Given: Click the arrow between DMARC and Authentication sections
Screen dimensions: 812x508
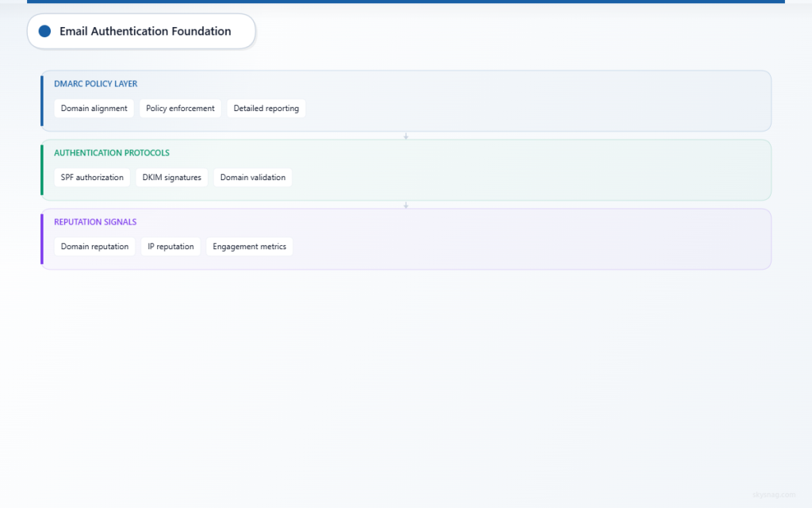Looking at the screenshot, I should coord(406,136).
